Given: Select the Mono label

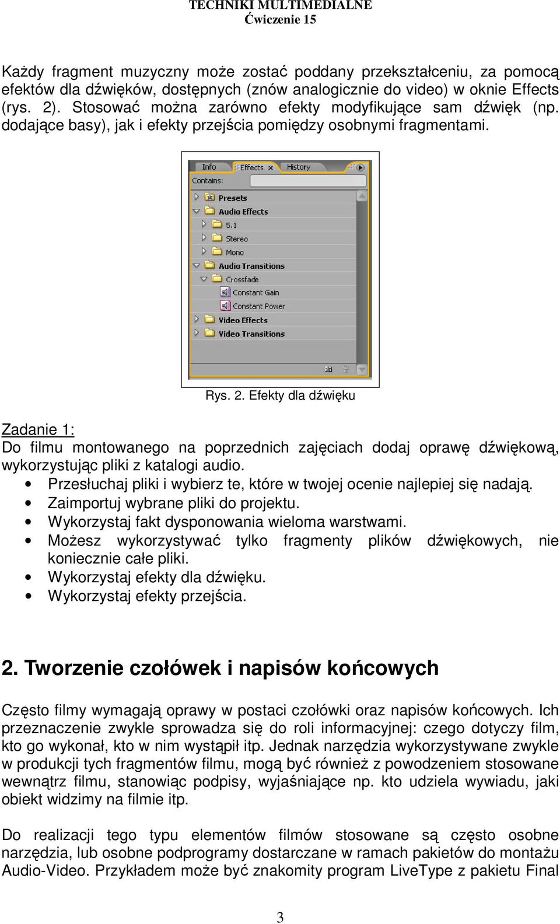Looking at the screenshot, I should pos(235,253).
